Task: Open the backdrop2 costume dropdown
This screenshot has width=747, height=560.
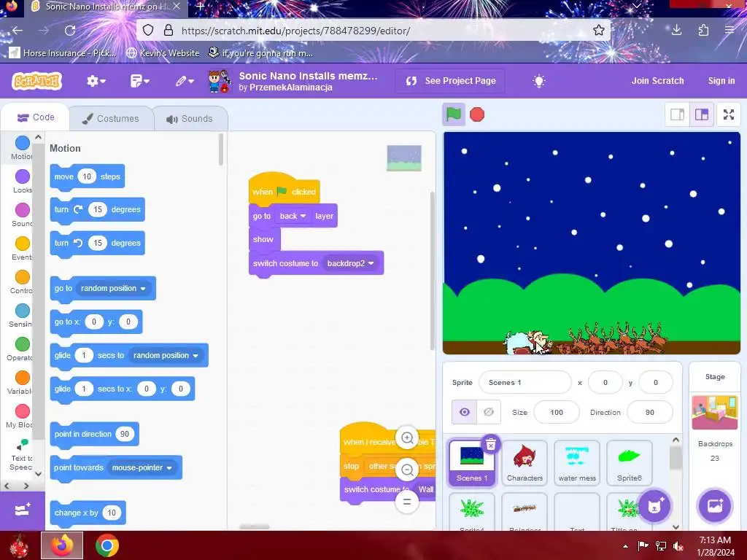Action: (x=350, y=263)
